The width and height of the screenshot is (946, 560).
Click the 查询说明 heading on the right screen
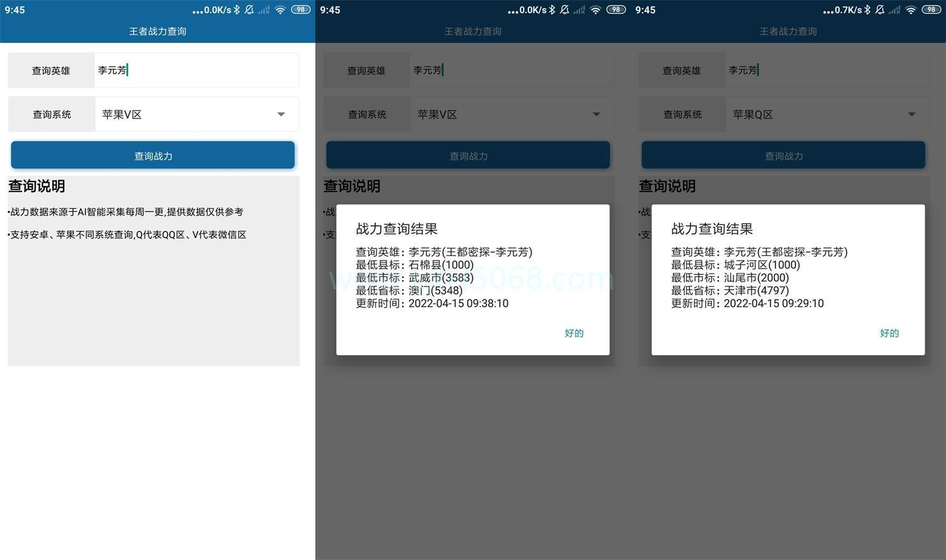(x=667, y=186)
